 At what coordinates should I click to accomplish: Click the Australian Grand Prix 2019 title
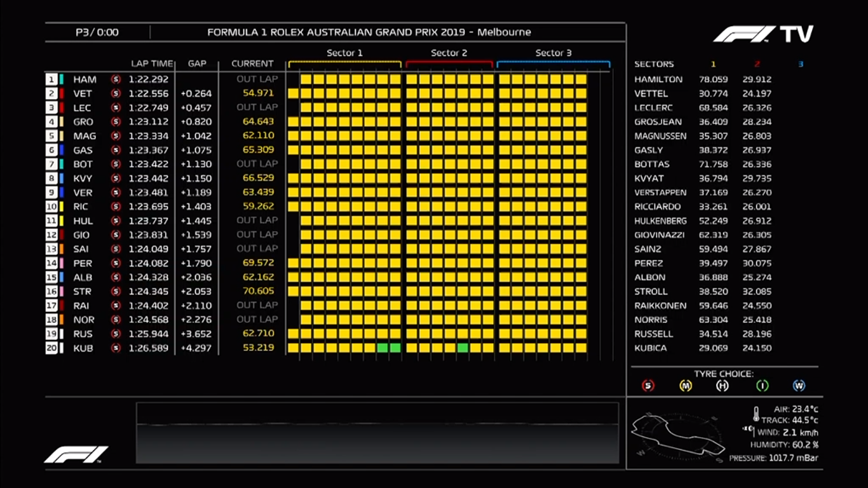[369, 32]
